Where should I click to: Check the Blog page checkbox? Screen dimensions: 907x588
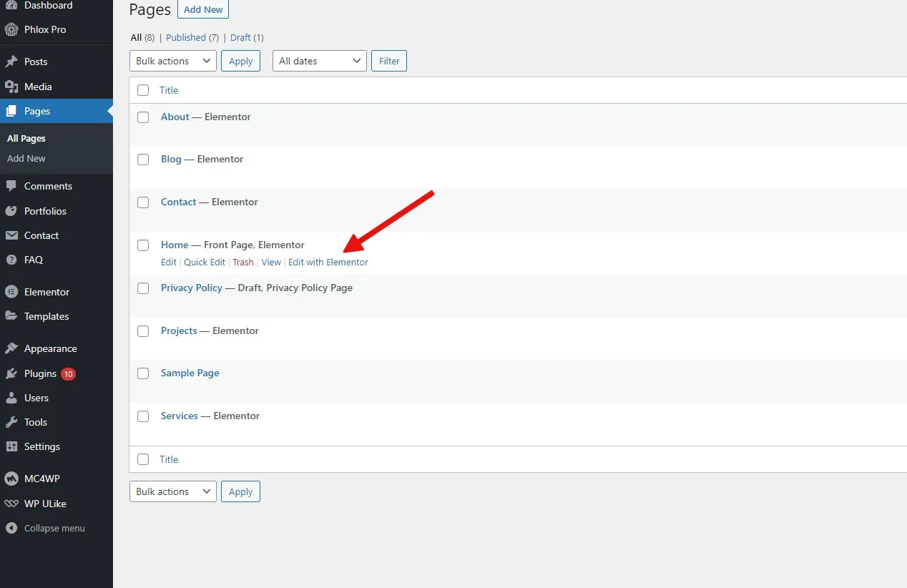tap(143, 160)
